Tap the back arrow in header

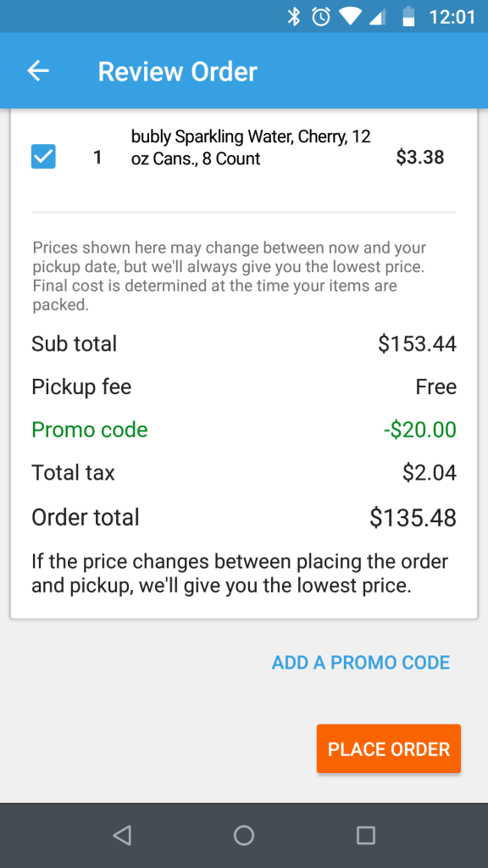pos(38,71)
